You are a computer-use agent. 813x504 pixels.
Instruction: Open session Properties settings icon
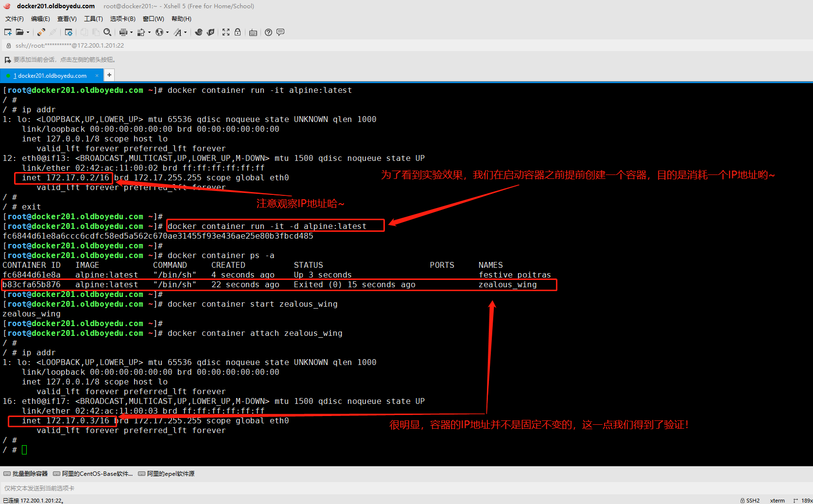click(x=69, y=32)
